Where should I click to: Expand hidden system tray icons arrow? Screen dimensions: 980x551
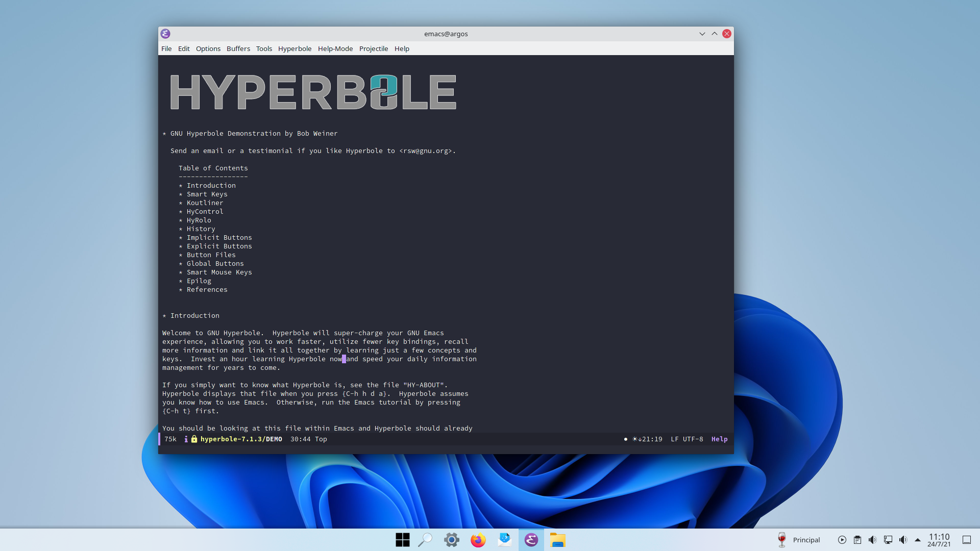pyautogui.click(x=918, y=540)
